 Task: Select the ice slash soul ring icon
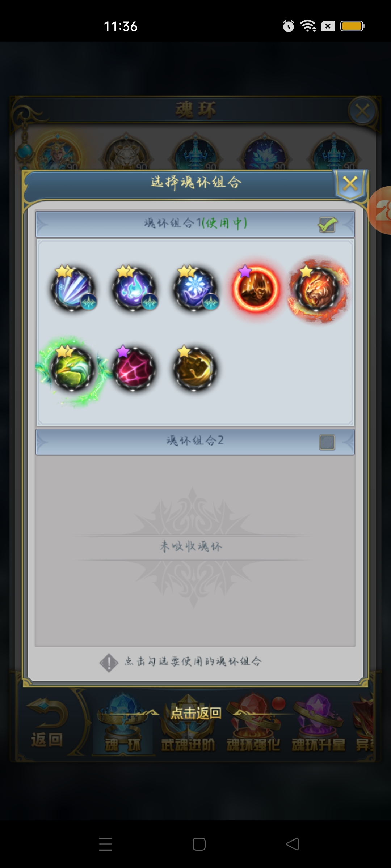click(73, 289)
